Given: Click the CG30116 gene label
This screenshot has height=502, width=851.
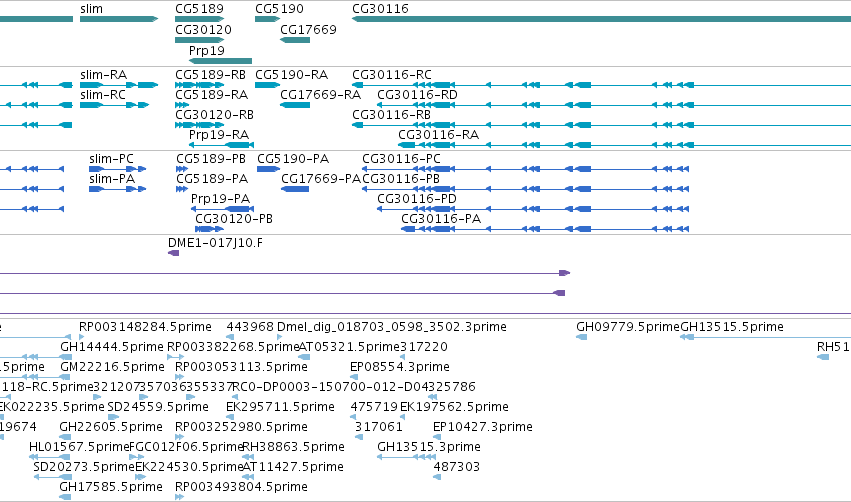Looking at the screenshot, I should 380,9.
